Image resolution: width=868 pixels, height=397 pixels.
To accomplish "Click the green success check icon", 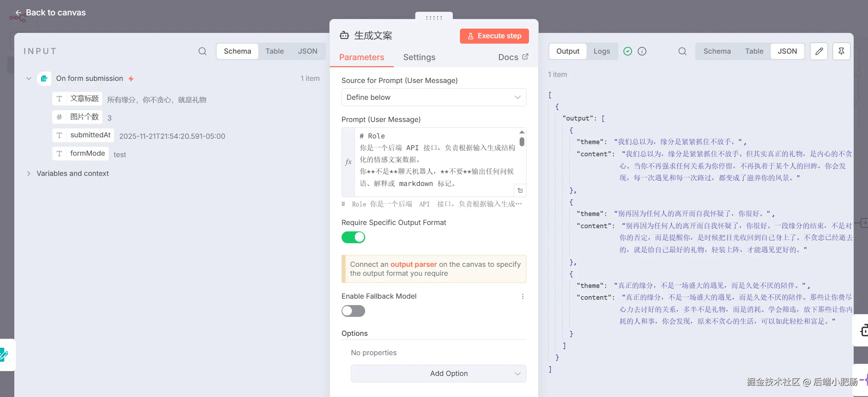I will pos(628,51).
